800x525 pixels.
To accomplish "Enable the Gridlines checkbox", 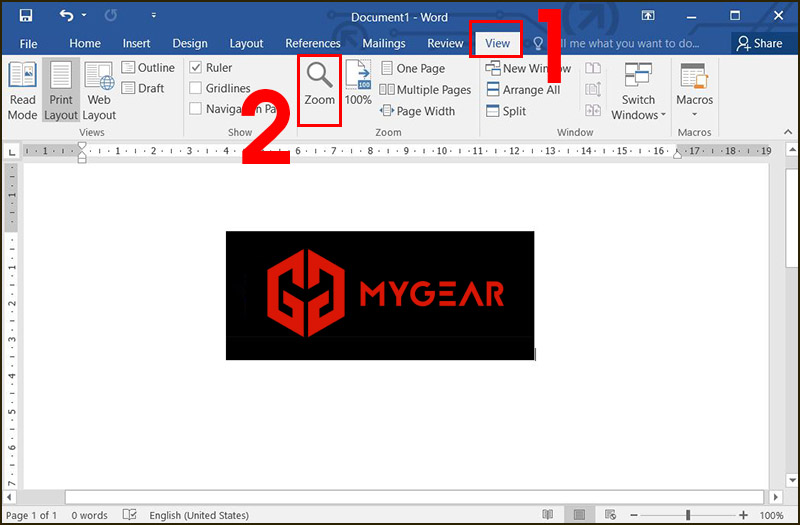I will (195, 88).
